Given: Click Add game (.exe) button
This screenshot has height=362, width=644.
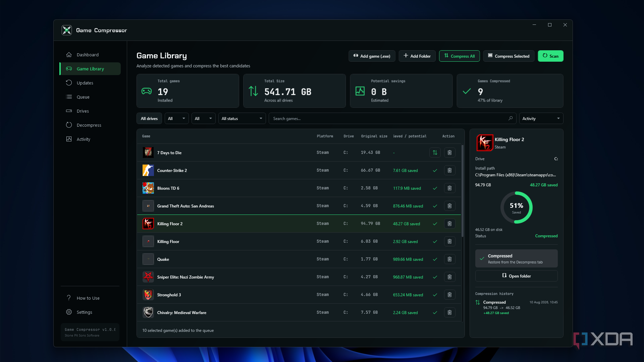Looking at the screenshot, I should pyautogui.click(x=372, y=56).
